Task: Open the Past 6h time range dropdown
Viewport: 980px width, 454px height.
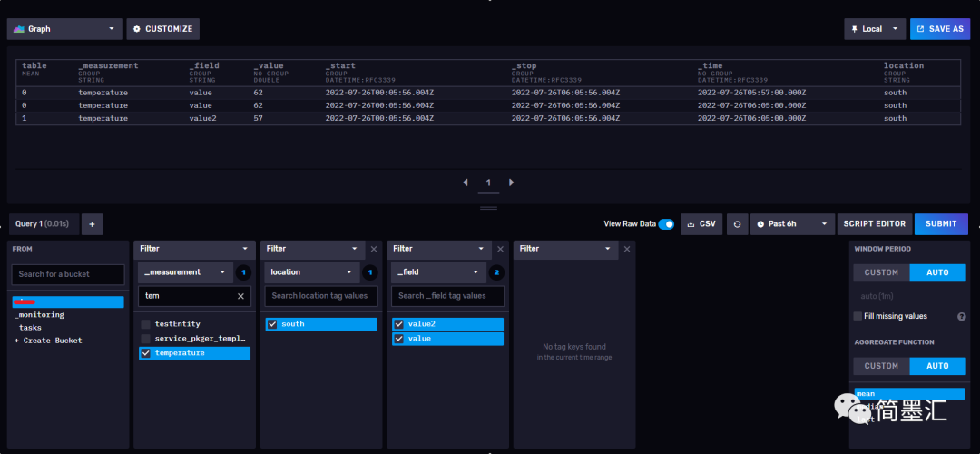Action: point(792,224)
